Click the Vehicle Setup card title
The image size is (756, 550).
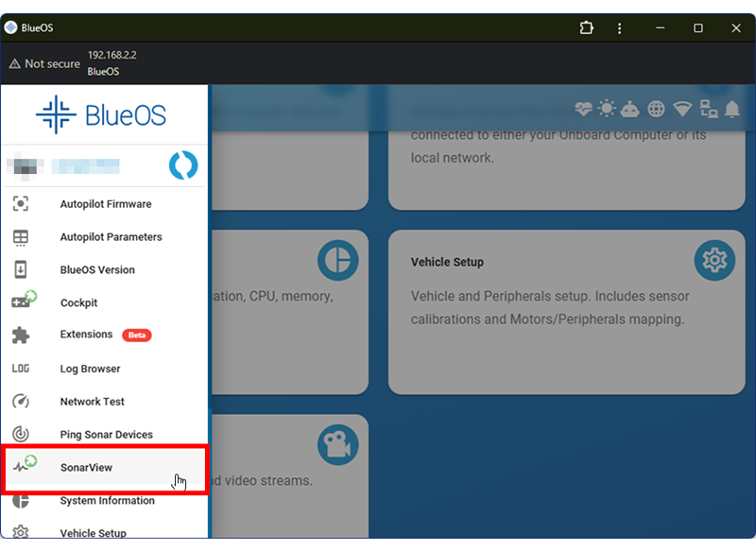pos(447,262)
